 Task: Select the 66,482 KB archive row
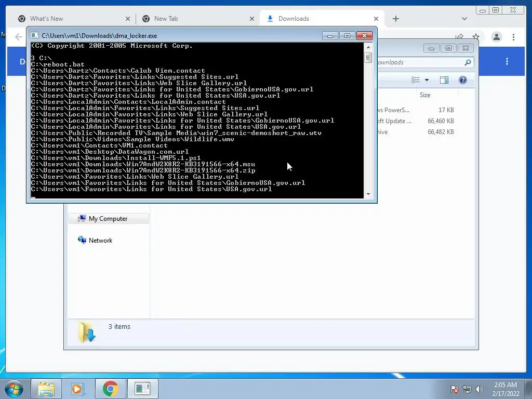pyautogui.click(x=416, y=131)
